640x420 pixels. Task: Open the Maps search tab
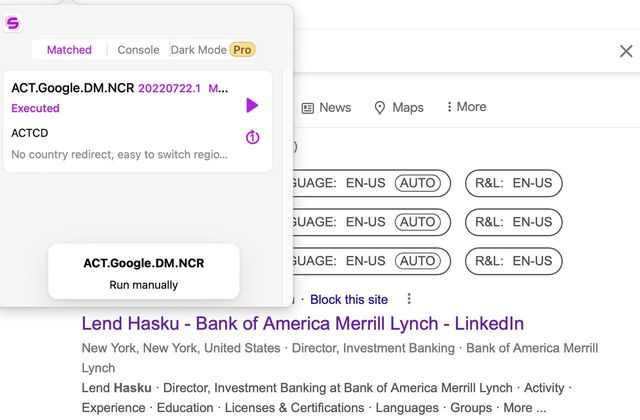(x=399, y=107)
